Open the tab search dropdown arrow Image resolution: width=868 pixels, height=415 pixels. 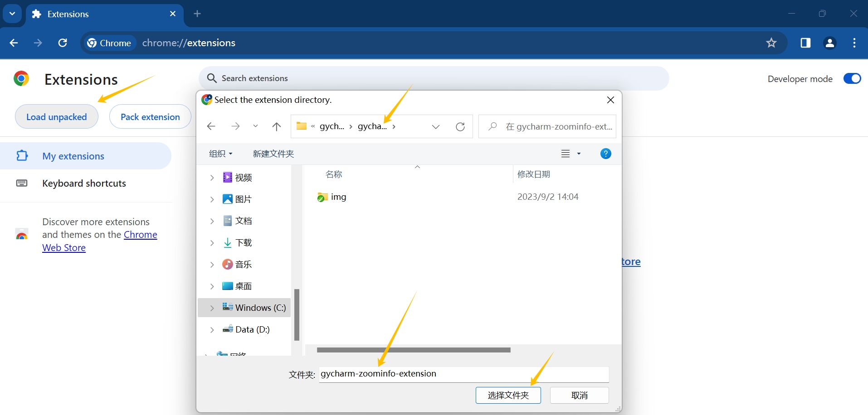(12, 14)
